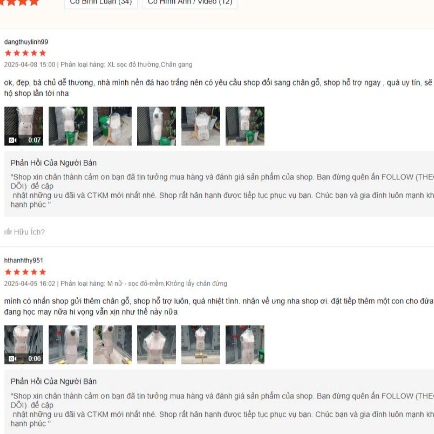
Task: Click thumbs-up Hữu Ích icon
Action: 8,232
